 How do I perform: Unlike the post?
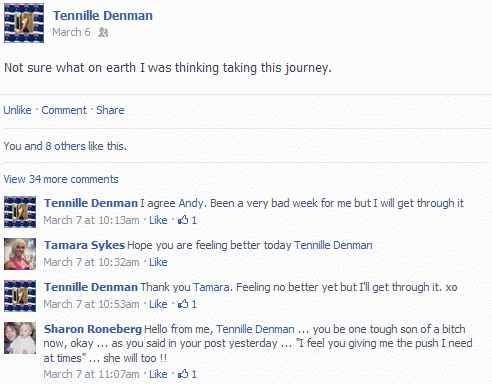17,110
